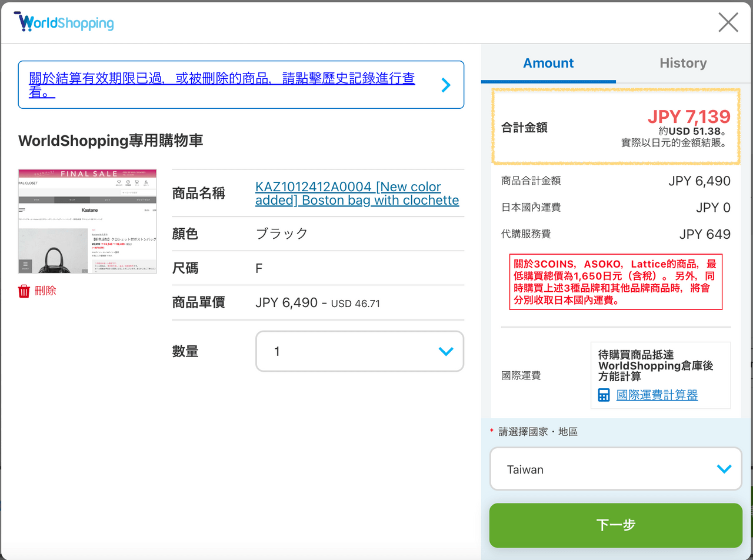
Task: Click the WorldShopping logo
Action: pos(64,22)
